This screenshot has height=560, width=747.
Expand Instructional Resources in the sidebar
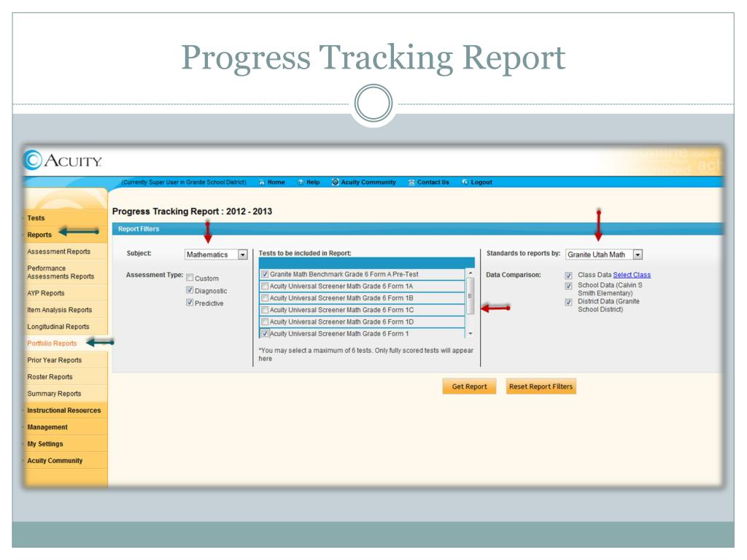(x=64, y=411)
